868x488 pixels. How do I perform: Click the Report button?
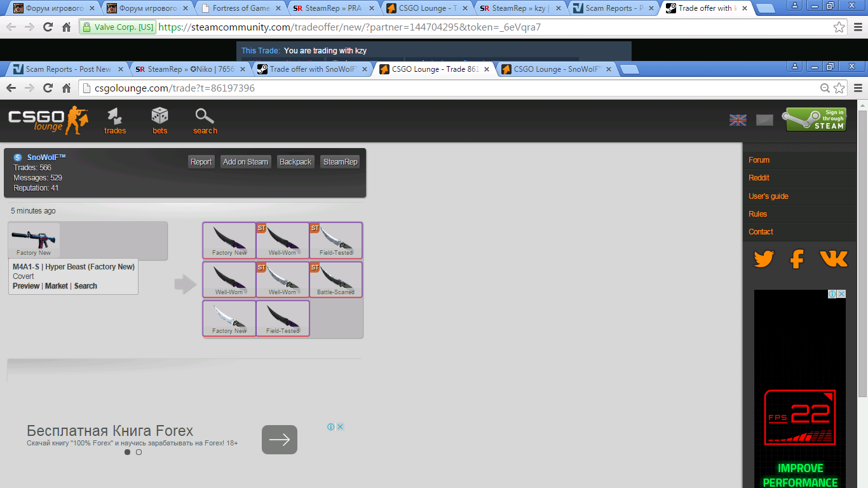201,162
